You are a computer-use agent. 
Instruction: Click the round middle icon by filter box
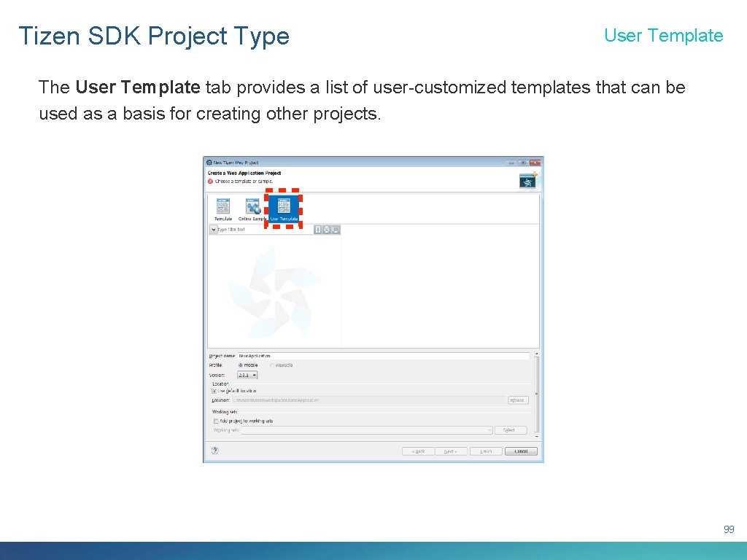coord(327,230)
